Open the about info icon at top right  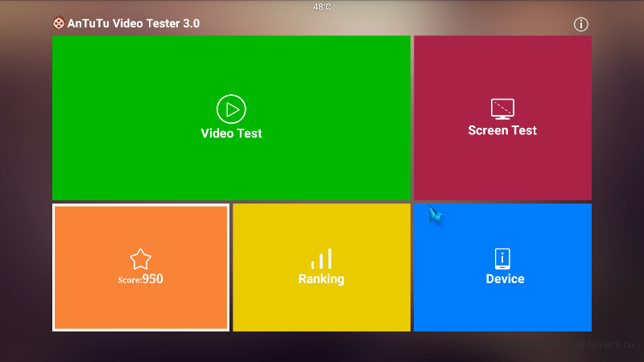pos(580,24)
